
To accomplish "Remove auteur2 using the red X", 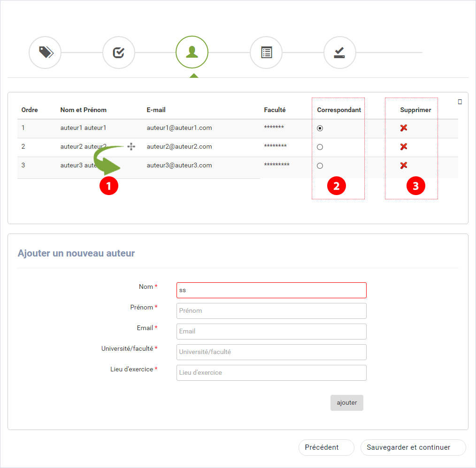I will [x=403, y=147].
